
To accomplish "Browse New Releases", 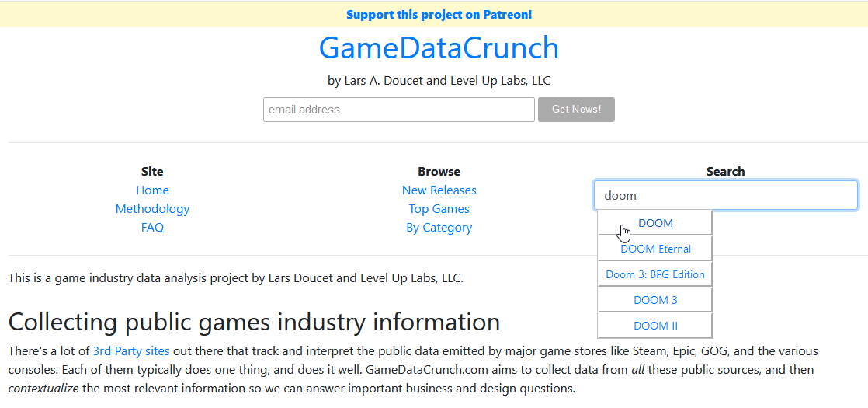I will click(439, 190).
